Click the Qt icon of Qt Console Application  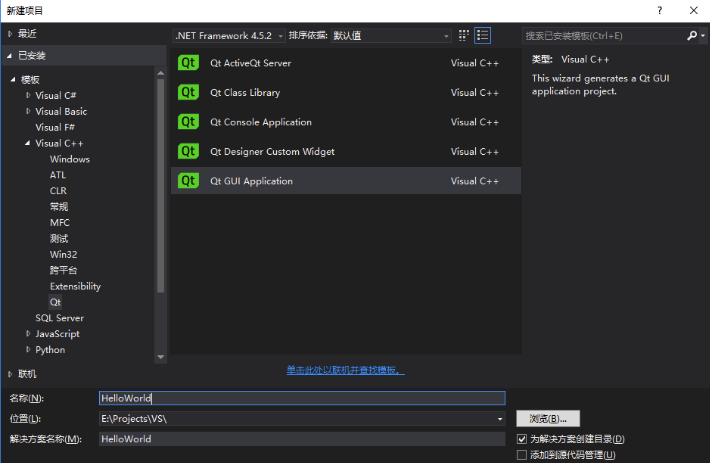[188, 122]
